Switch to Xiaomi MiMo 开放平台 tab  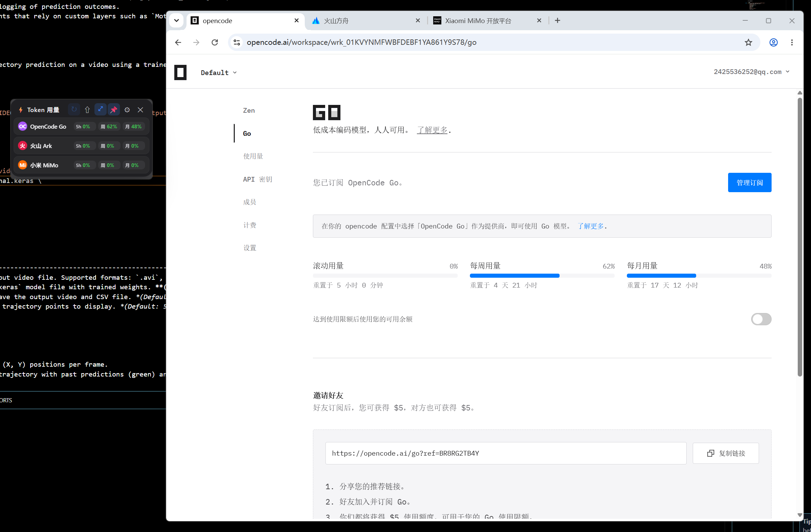487,20
